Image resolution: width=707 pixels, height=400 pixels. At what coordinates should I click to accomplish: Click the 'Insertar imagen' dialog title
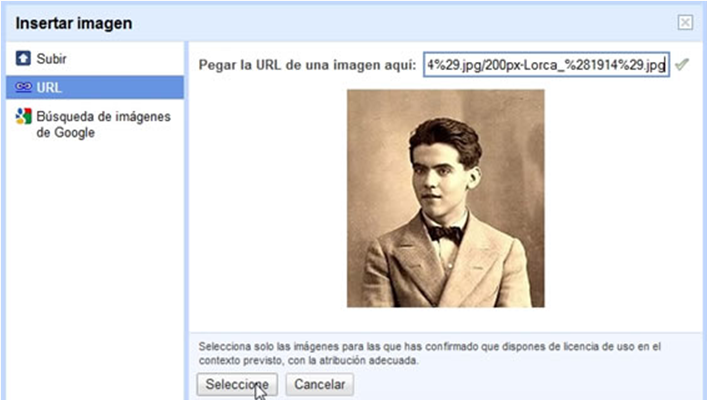74,23
